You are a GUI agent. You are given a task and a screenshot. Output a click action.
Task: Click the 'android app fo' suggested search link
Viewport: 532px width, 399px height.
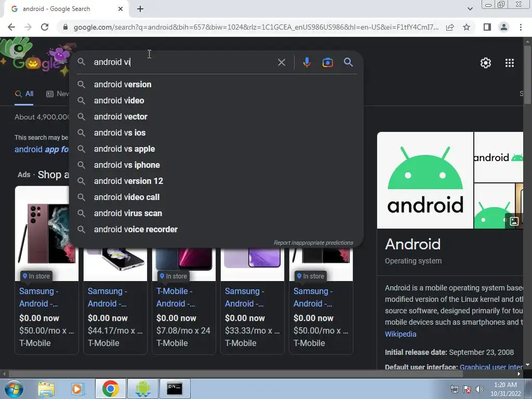coord(42,150)
